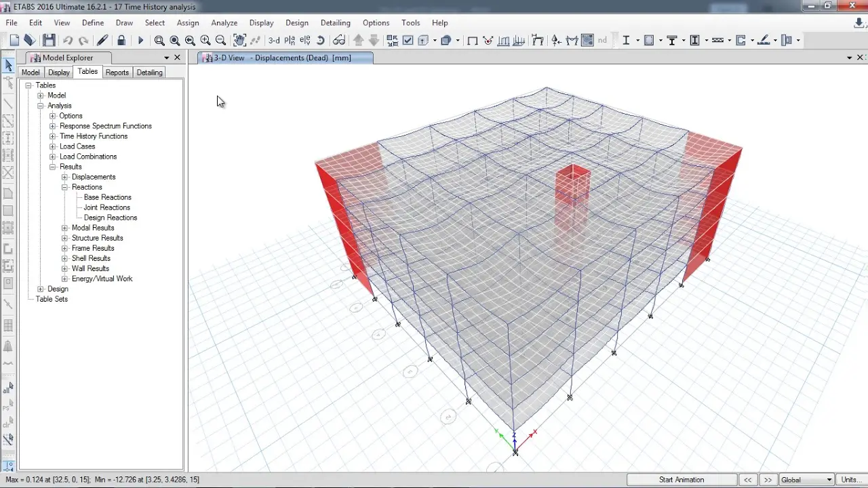Click the Show Undeformed Shape icon
The width and height of the screenshot is (868, 488).
click(473, 41)
